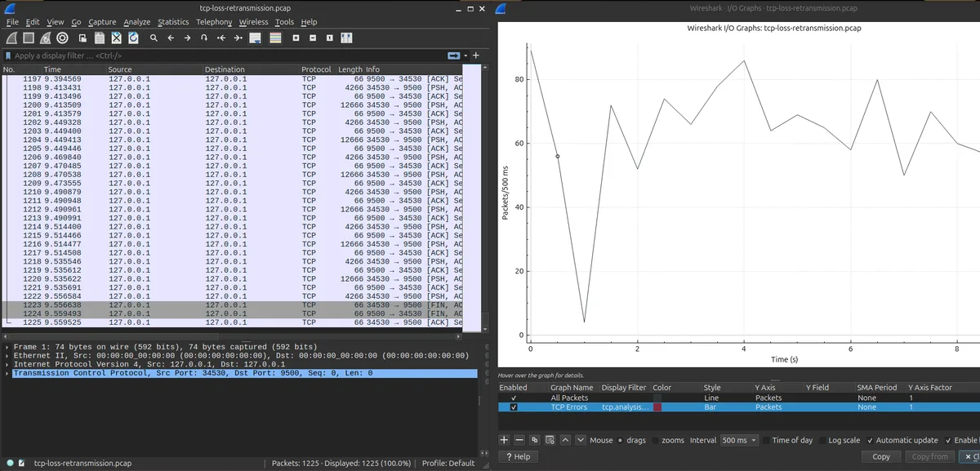Click the Copy button in I/O Graphs
Image resolution: width=980 pixels, height=471 pixels.
coord(881,457)
